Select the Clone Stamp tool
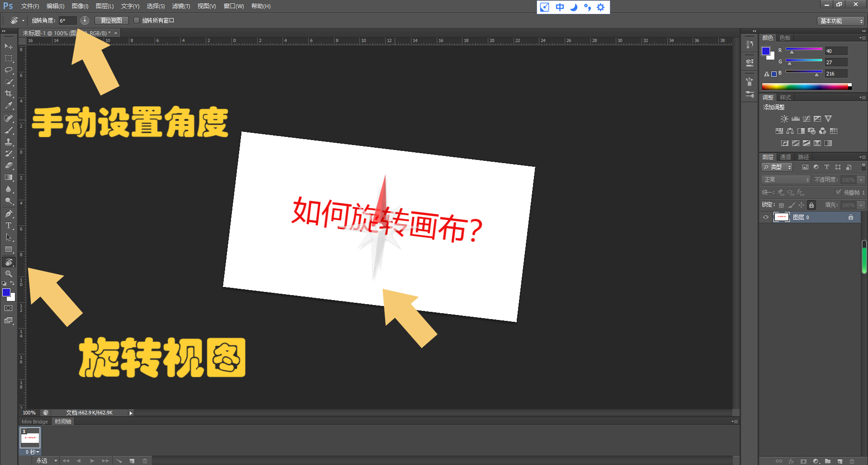868x465 pixels. [x=9, y=141]
